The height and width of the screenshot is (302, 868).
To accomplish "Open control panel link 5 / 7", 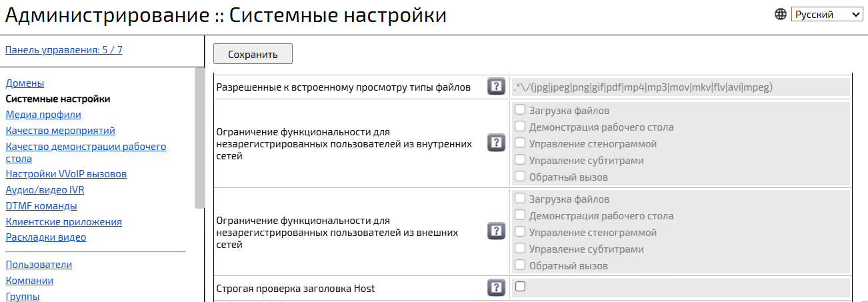I will pos(63,50).
